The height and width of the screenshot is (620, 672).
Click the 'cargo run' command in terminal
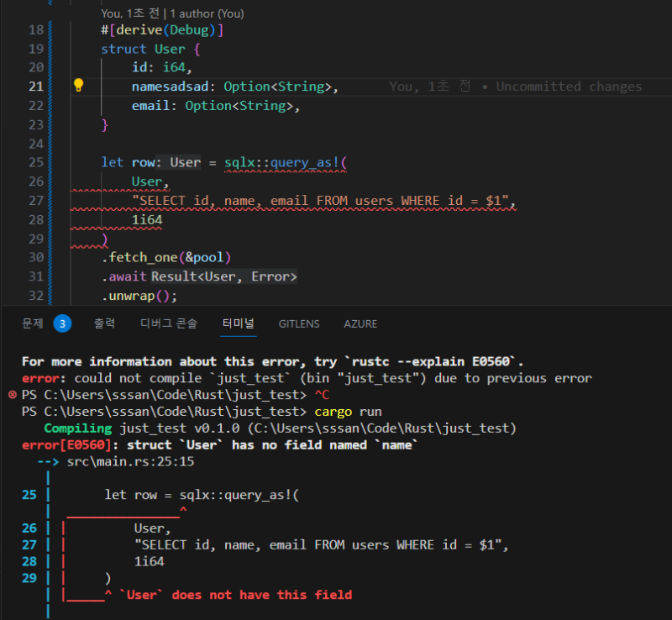click(x=348, y=412)
